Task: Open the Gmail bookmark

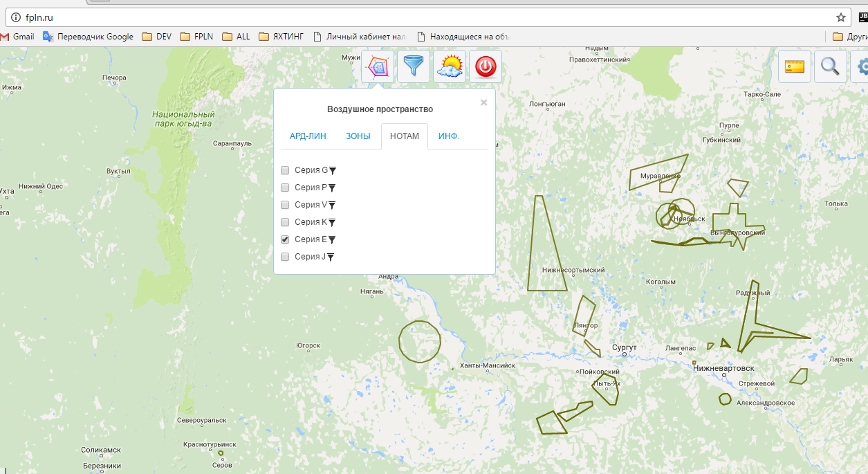Action: pyautogui.click(x=17, y=37)
